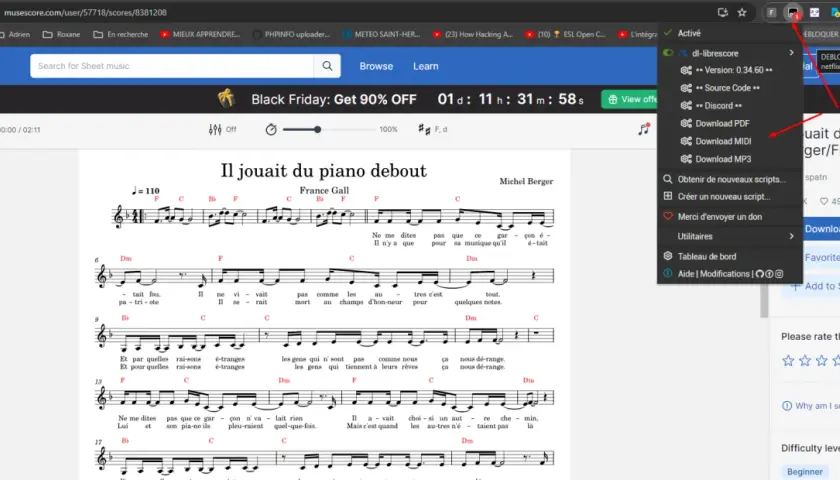The image size is (840, 480).
Task: Click the blue Download button on right panel
Action: point(821,229)
